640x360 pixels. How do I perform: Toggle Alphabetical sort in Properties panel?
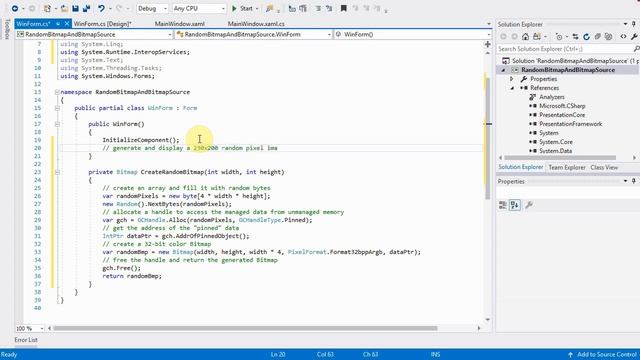point(515,205)
